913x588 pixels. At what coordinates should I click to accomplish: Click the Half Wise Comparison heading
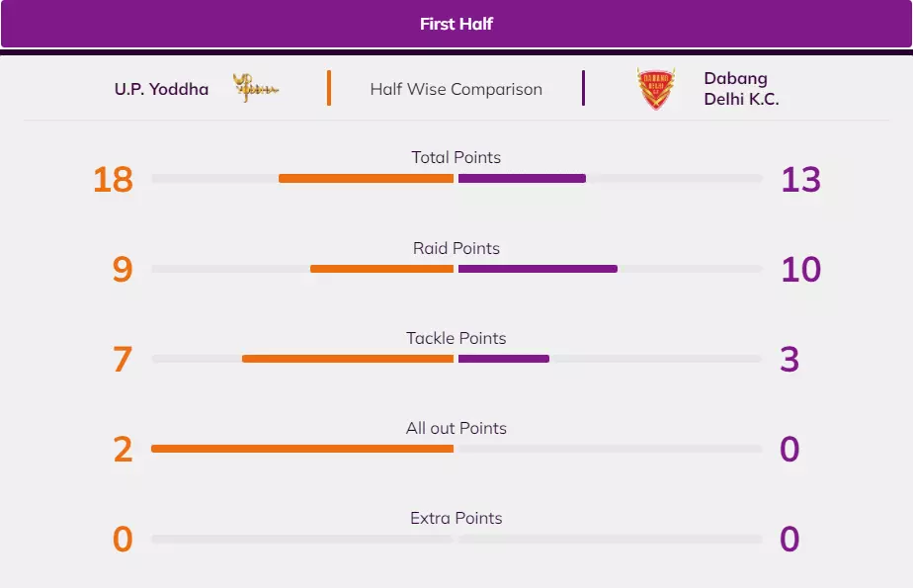click(456, 89)
